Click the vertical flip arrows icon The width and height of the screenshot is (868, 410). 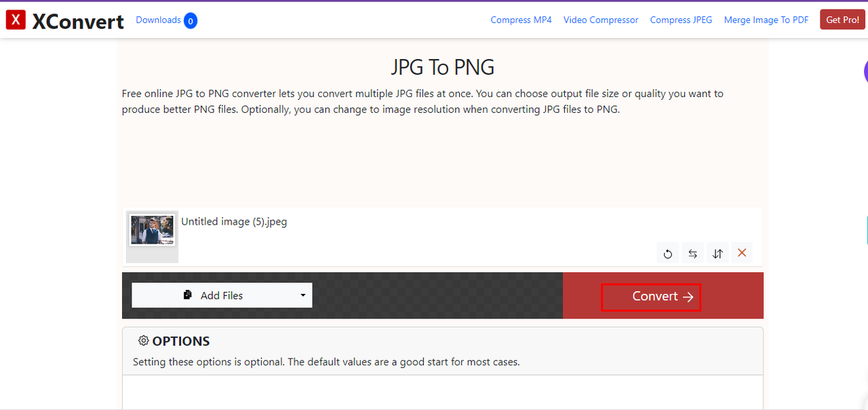pos(717,253)
